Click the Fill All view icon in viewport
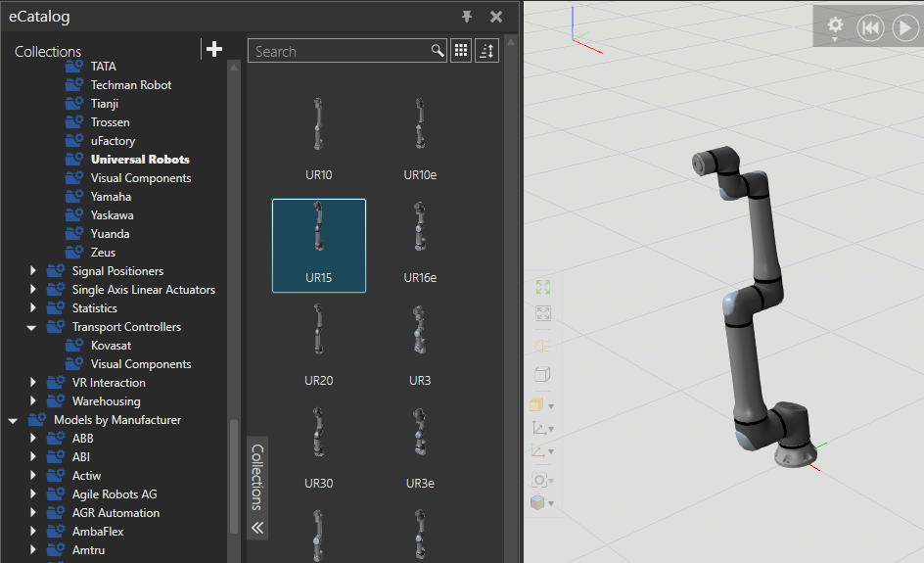This screenshot has height=563, width=924. click(542, 313)
